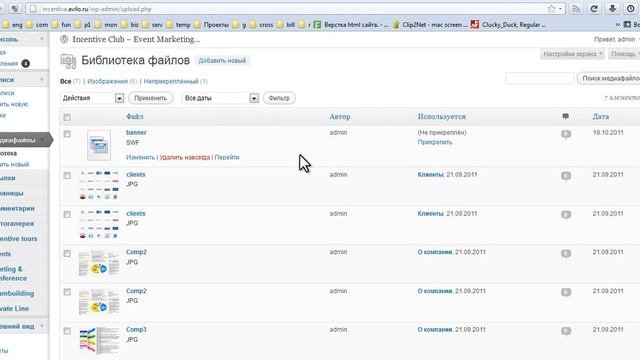The width and height of the screenshot is (640, 360).
Task: Click 'Прикрепить' link in banner row
Action: click(x=435, y=142)
